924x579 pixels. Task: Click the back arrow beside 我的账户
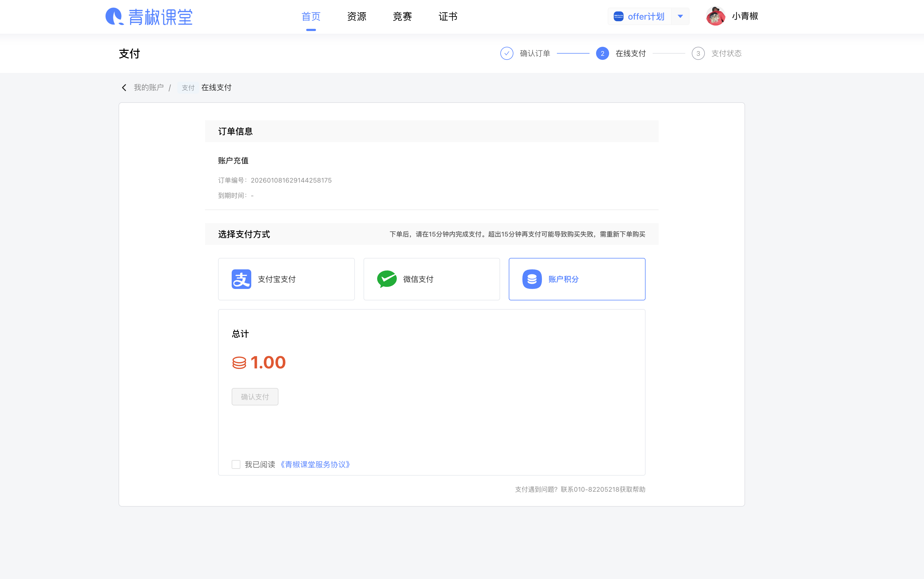tap(124, 88)
